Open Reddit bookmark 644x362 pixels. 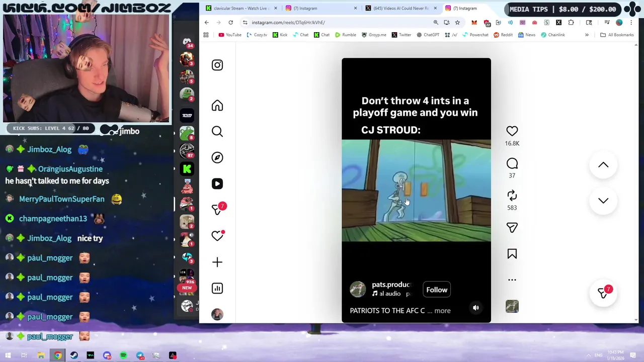[503, 35]
